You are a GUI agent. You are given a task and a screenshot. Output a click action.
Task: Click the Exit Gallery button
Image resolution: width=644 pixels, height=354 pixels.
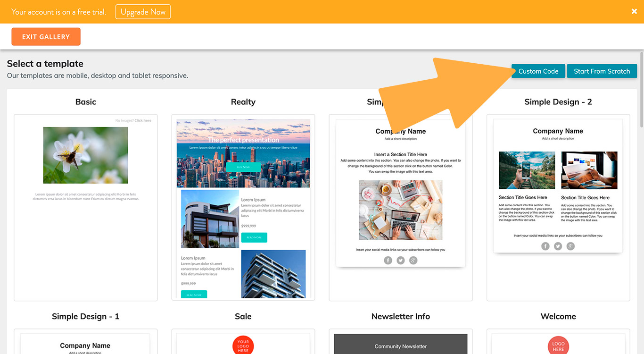(46, 37)
